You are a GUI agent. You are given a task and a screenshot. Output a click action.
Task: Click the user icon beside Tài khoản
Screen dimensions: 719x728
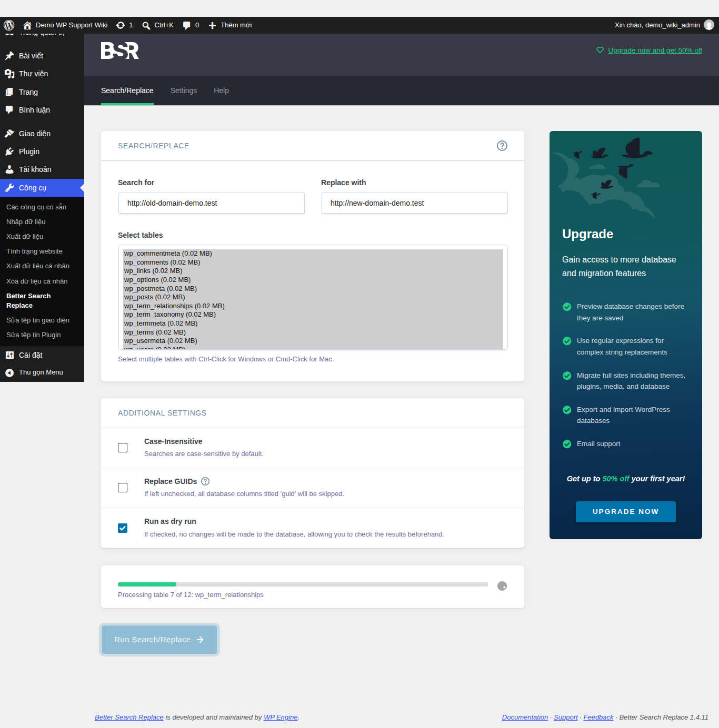[9, 169]
